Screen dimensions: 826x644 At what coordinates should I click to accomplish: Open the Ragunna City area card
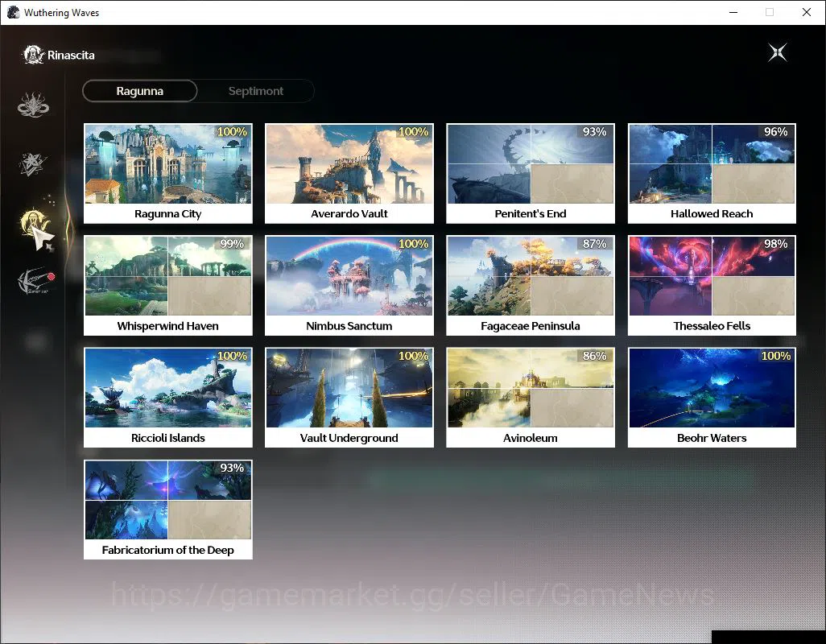coord(168,173)
